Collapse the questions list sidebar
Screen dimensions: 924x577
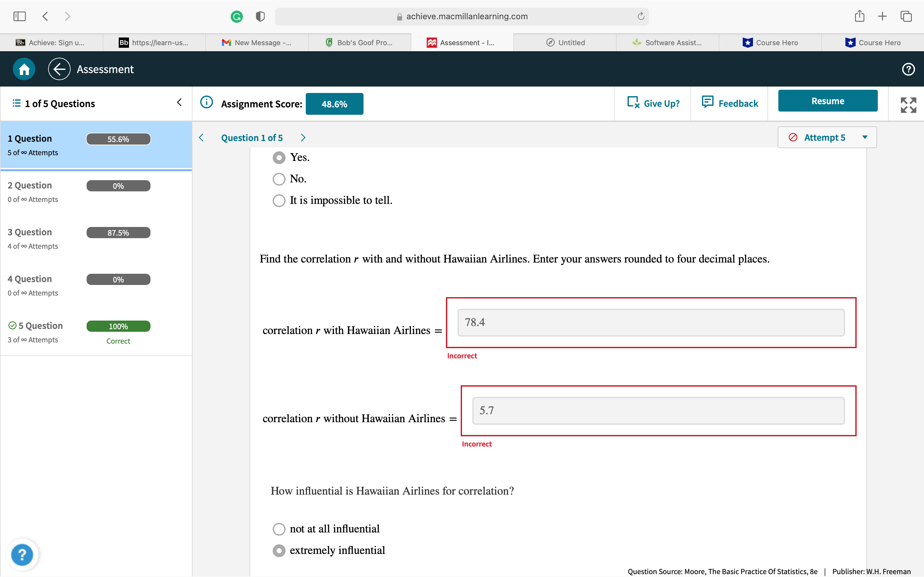click(179, 103)
